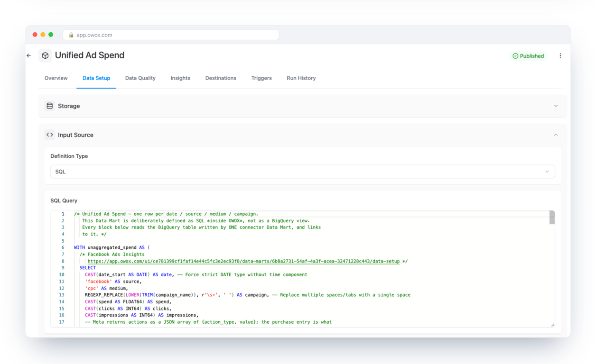This screenshot has width=596, height=364.
Task: Click the CAST(date_start AS DATE) line
Action: pyautogui.click(x=196, y=274)
